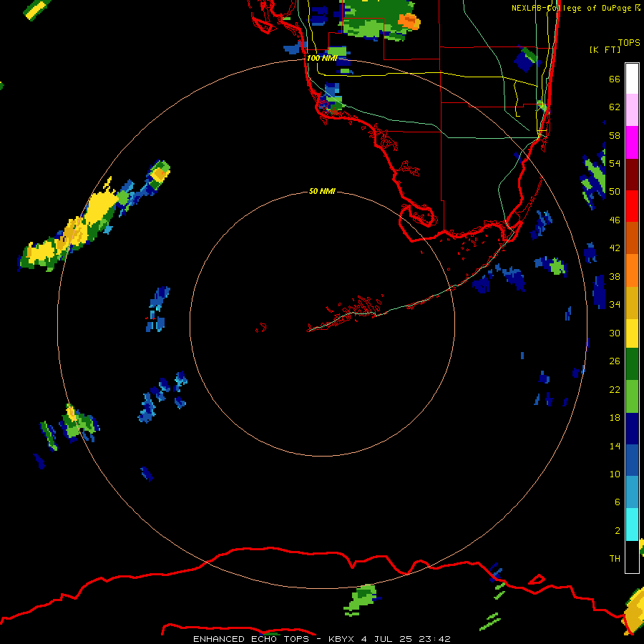This screenshot has width=644, height=644.
Task: Select the light pink legend swatch
Action: (632, 110)
